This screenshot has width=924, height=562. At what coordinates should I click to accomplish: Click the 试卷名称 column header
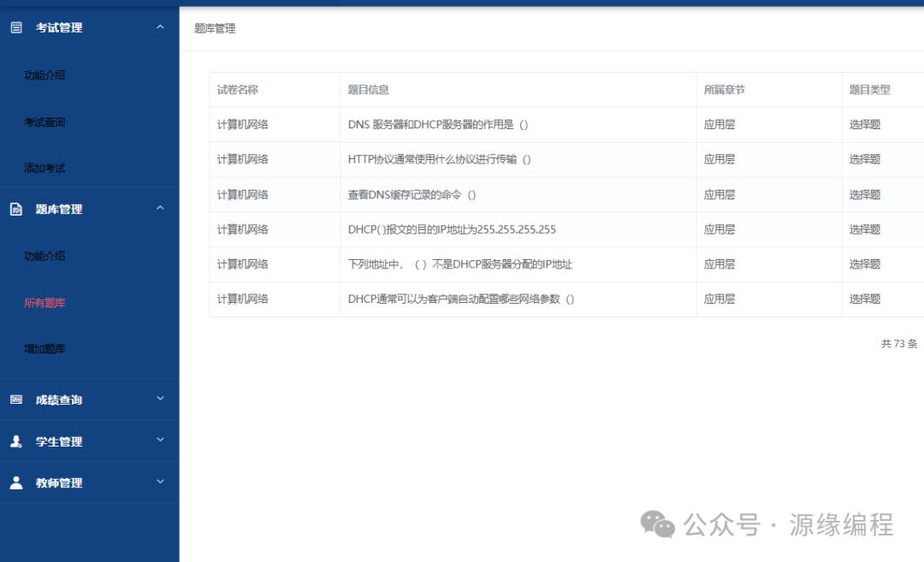pyautogui.click(x=238, y=90)
